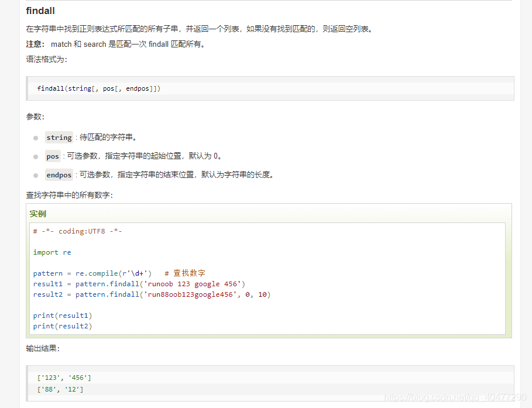
Task: Click the 实例 example heading
Action: click(37, 214)
